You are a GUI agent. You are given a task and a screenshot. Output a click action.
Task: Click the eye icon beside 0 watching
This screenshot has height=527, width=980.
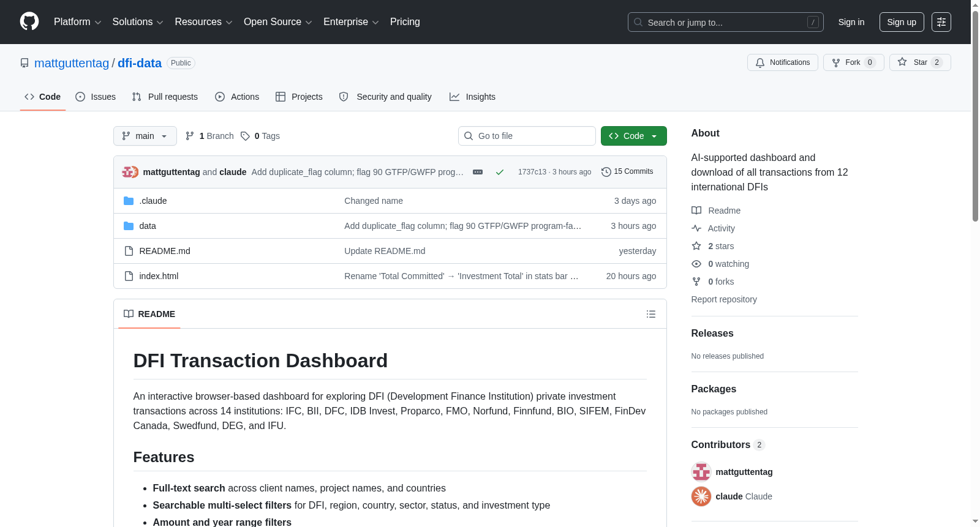pyautogui.click(x=696, y=264)
